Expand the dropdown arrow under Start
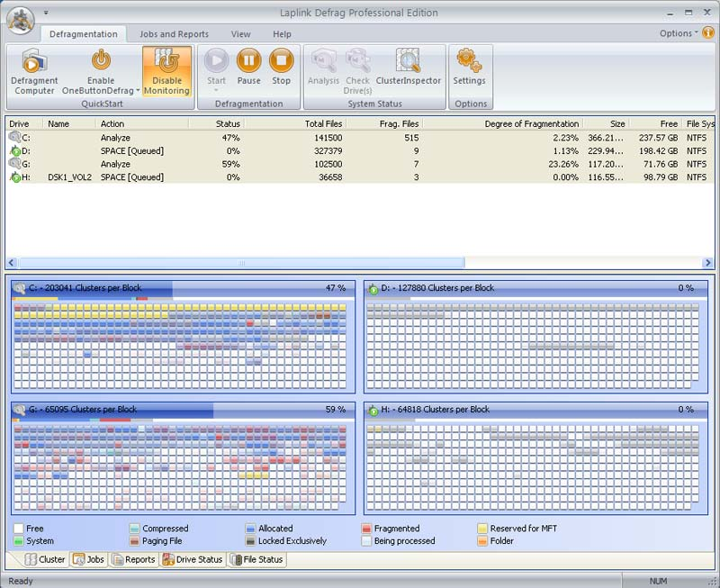Image resolution: width=720 pixels, height=588 pixels. (216, 91)
